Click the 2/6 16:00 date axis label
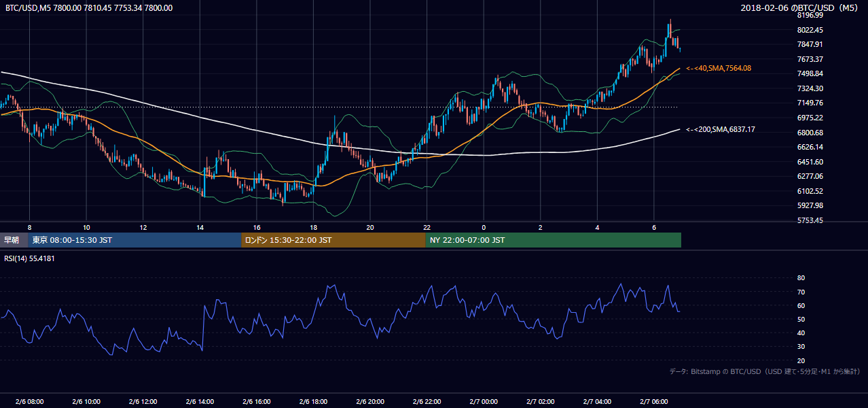The image size is (868, 408). tap(256, 401)
